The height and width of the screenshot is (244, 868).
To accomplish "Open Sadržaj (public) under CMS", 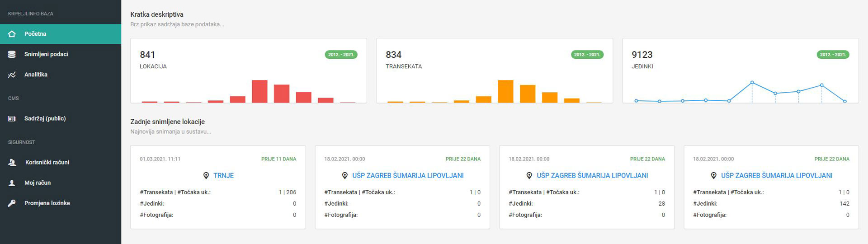I will coord(61,118).
